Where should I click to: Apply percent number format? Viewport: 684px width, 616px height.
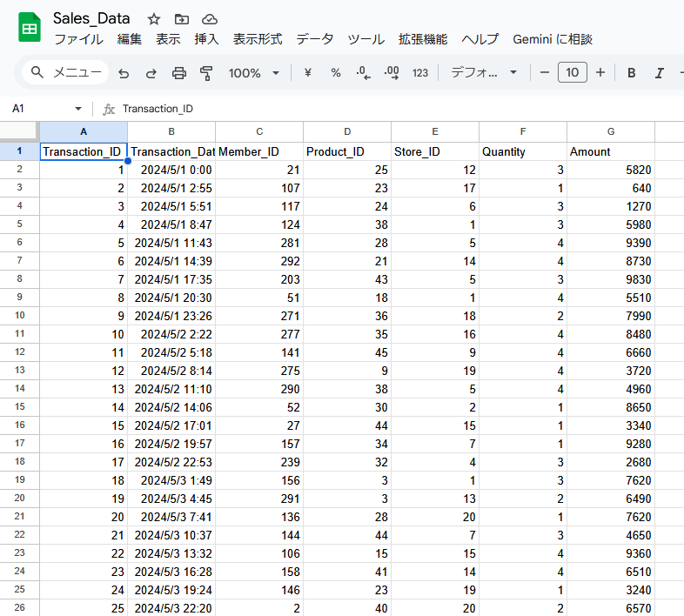click(336, 73)
